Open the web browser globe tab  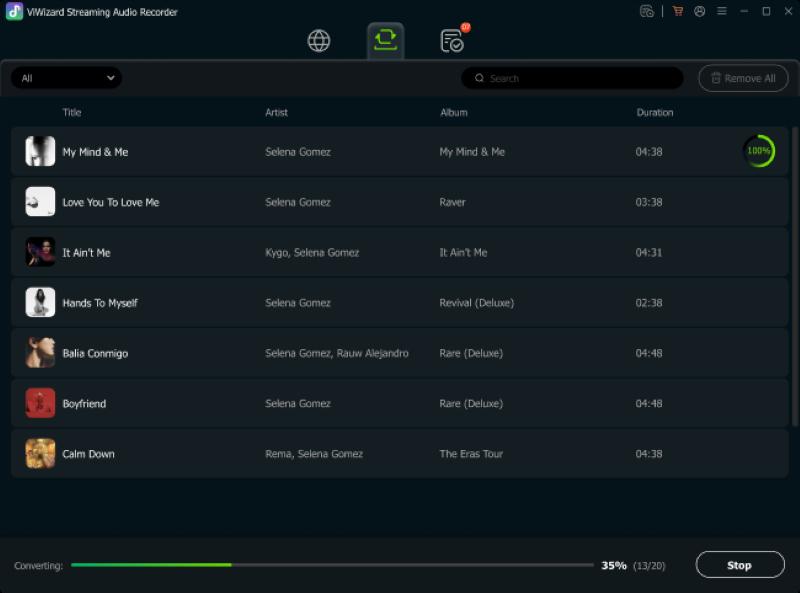319,41
